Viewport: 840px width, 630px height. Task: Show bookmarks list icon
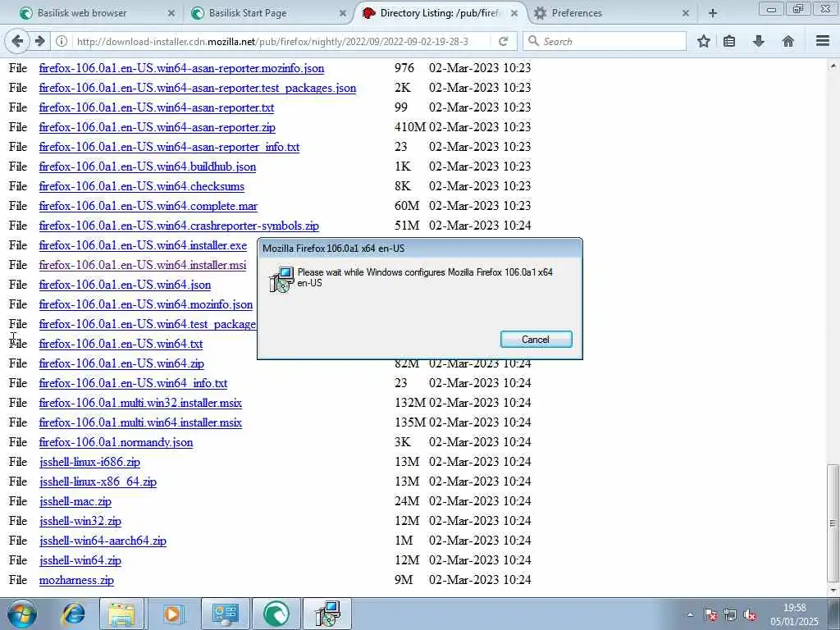pyautogui.click(x=729, y=41)
